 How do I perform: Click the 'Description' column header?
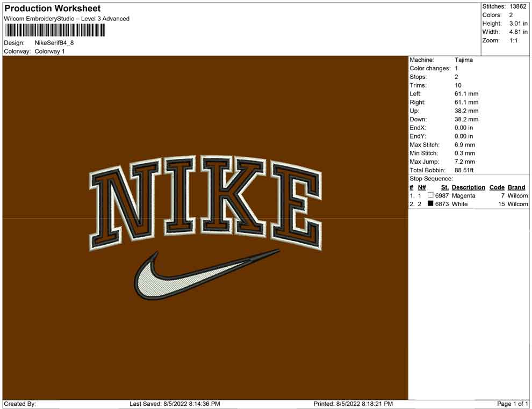[x=469, y=187]
